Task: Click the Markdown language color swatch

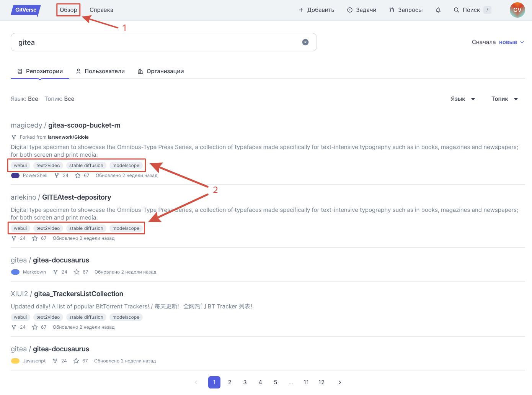Action: 15,272
